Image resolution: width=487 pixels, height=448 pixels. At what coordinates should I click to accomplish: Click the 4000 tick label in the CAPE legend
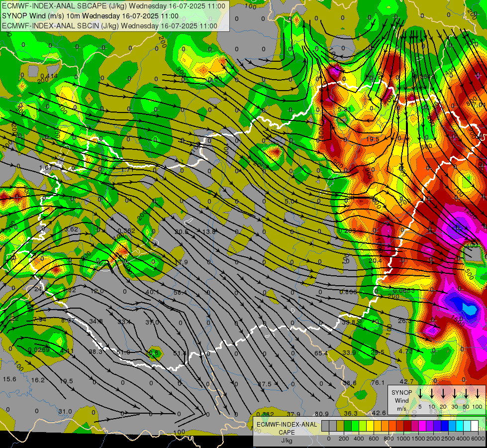[x=463, y=439]
